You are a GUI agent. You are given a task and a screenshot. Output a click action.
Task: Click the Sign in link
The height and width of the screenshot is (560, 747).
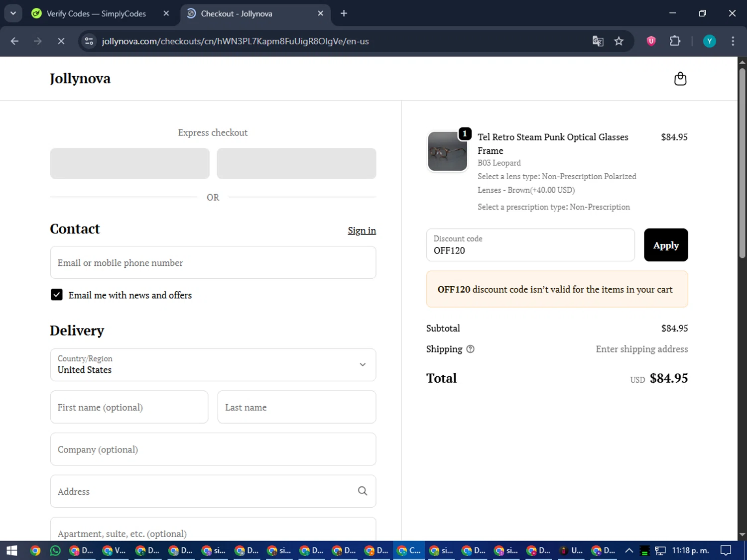pos(362,230)
